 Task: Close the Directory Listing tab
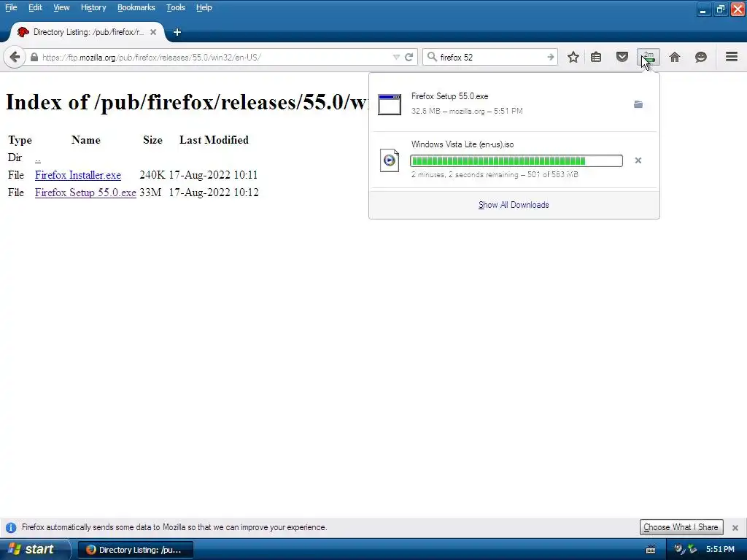(x=153, y=32)
